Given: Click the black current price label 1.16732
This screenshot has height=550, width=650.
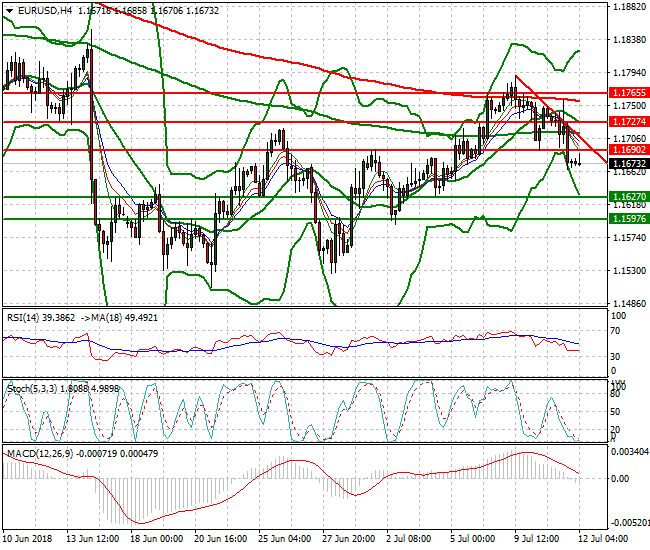Looking at the screenshot, I should 629,164.
